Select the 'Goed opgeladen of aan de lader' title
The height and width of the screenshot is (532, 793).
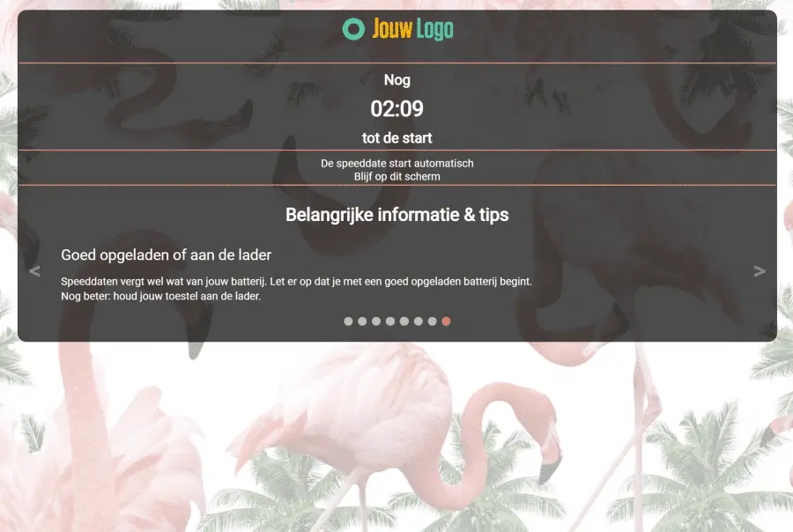click(167, 255)
